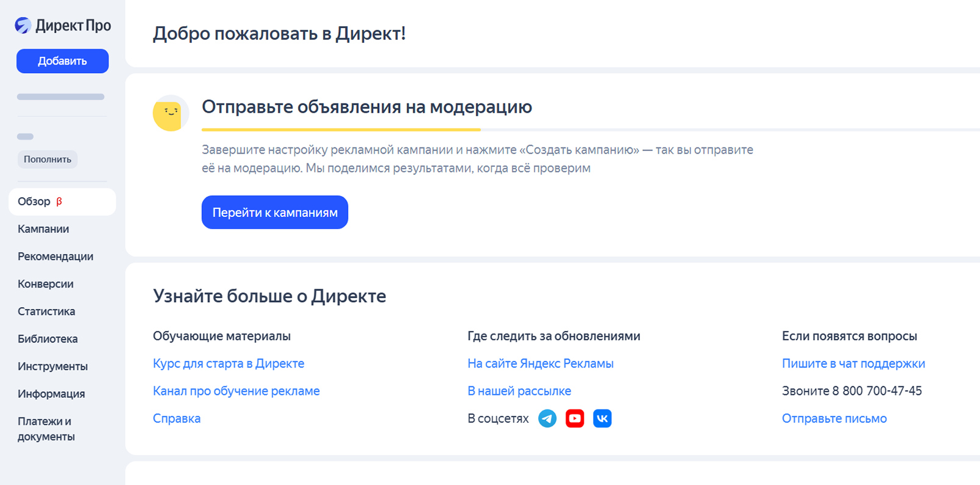This screenshot has width=980, height=485.
Task: Open Библиотека in the sidebar
Action: tap(48, 339)
